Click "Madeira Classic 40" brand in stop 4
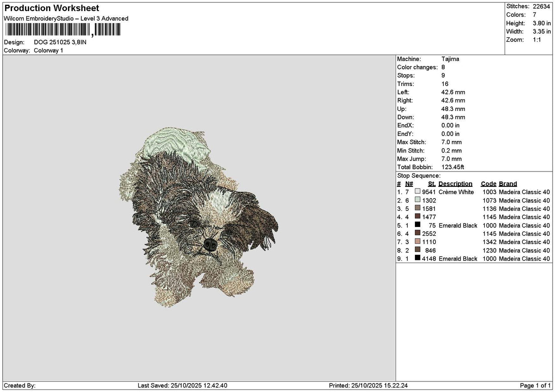Image resolution: width=555 pixels, height=392 pixels. click(524, 217)
